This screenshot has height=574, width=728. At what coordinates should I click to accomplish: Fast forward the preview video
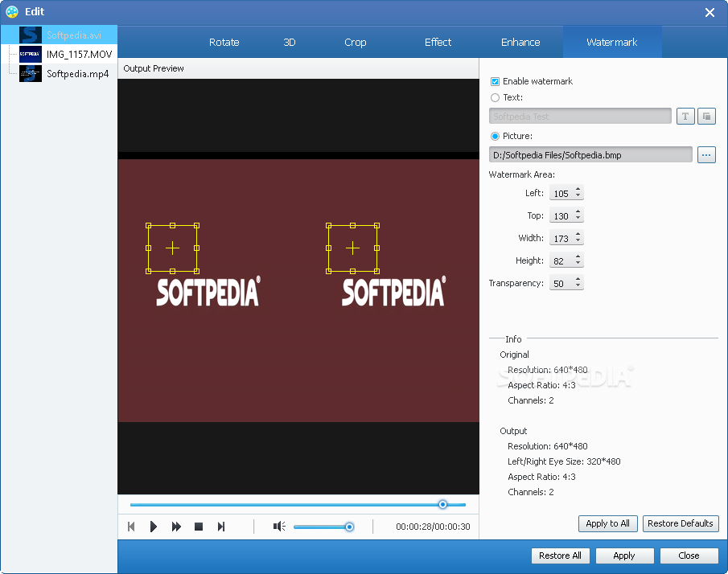(x=176, y=527)
